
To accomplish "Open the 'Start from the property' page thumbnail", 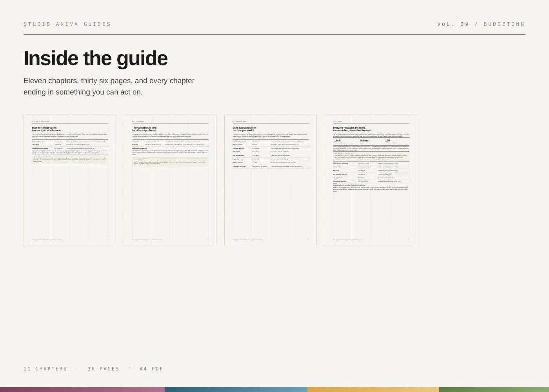I will coord(70,180).
